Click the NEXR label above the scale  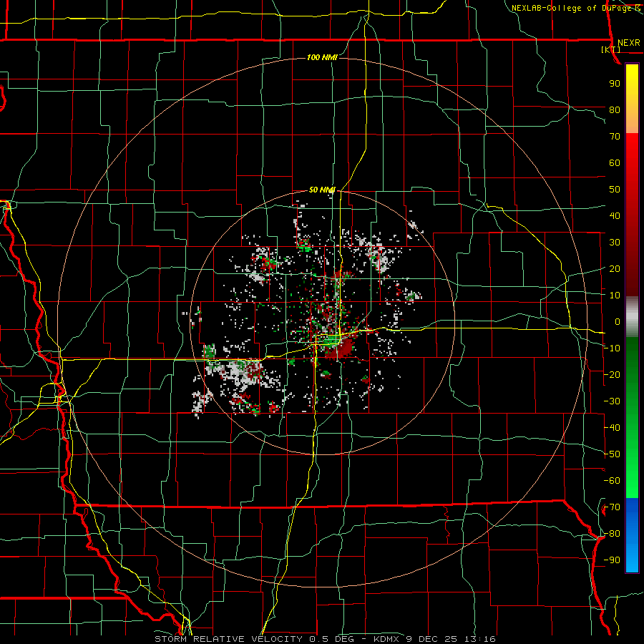pos(629,43)
